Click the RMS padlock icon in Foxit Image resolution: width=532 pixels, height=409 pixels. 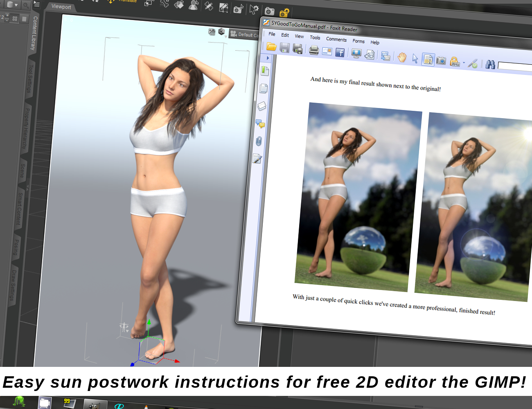tap(454, 62)
